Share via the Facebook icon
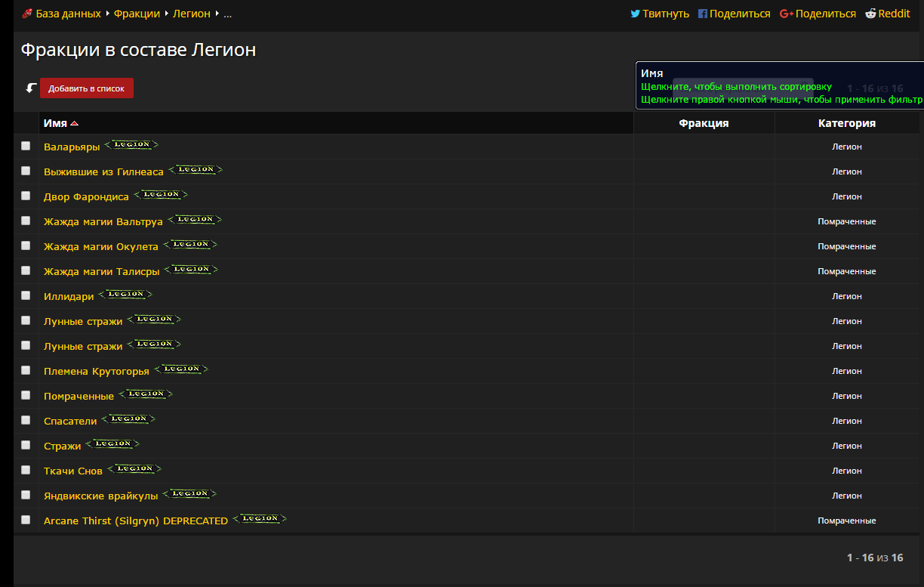The width and height of the screenshot is (924, 587). [703, 14]
